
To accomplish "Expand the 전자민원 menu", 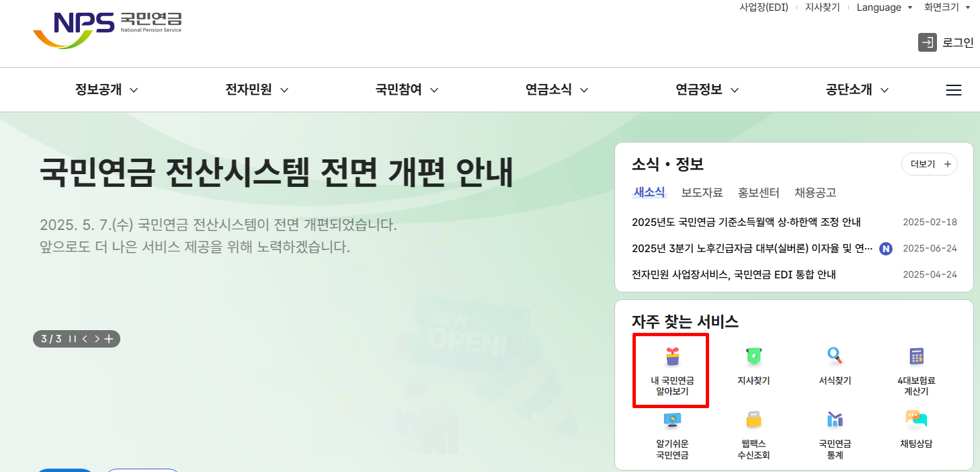I will [x=257, y=89].
